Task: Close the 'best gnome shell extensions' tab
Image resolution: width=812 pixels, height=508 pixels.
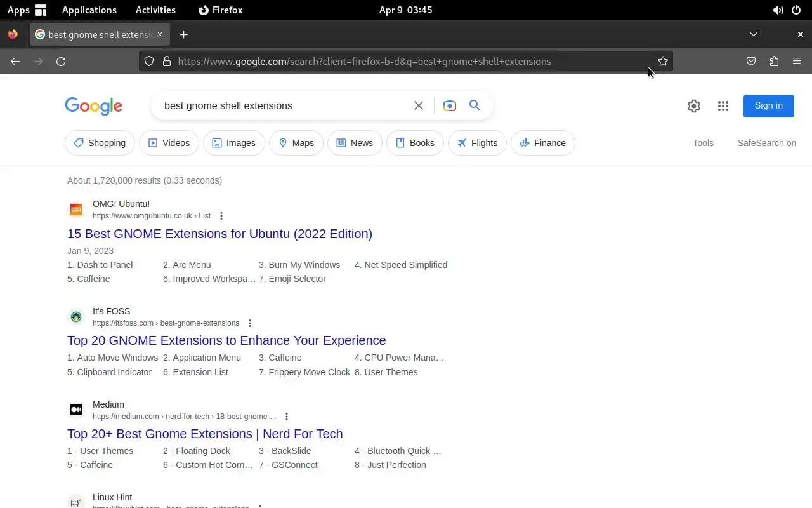Action: (x=160, y=34)
